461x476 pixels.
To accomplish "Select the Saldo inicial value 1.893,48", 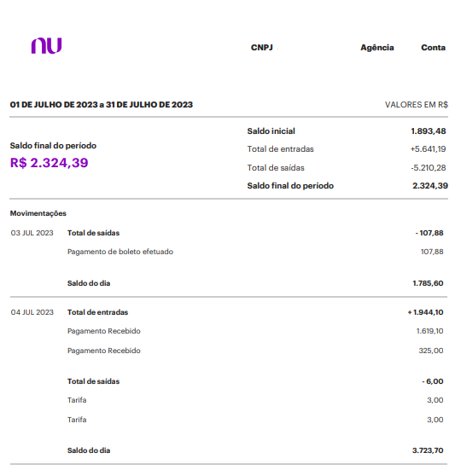I will pos(429,131).
